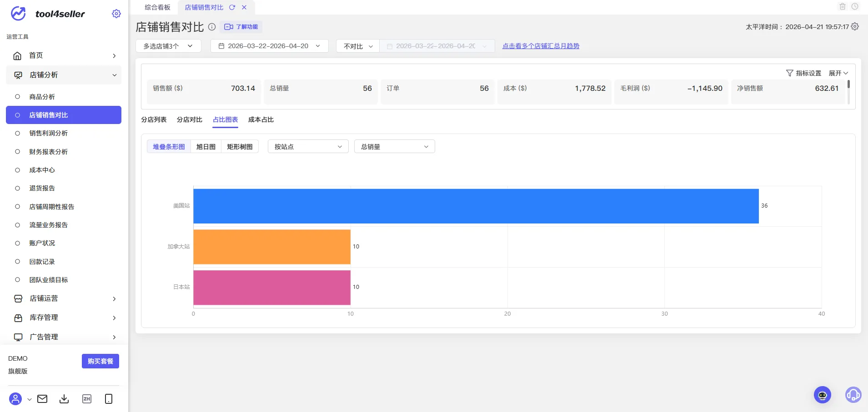Collapse the 店铺分析 menu chevron

coord(114,75)
